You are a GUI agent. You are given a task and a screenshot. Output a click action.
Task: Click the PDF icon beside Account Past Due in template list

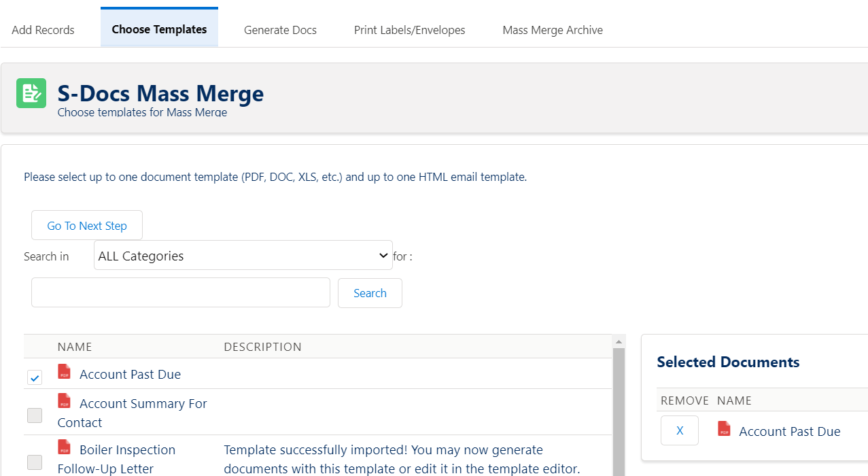click(x=65, y=372)
